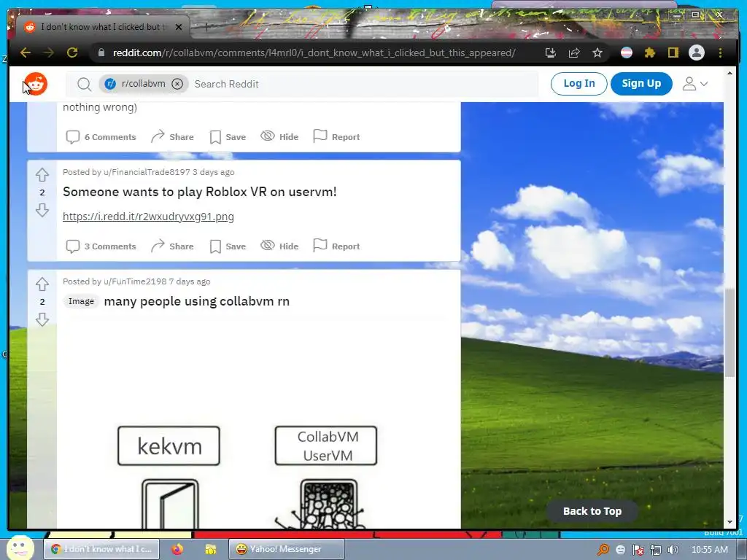The height and width of the screenshot is (560, 747).
Task: Open 6 Comments on the top post
Action: point(101,137)
